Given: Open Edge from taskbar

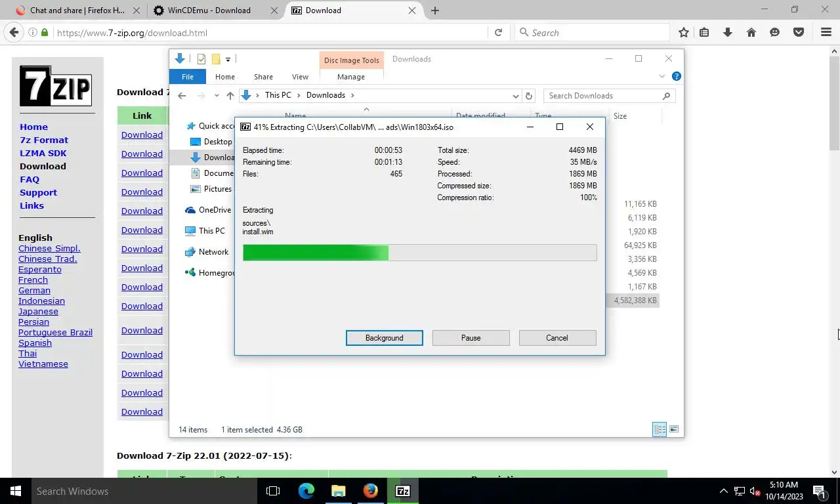Looking at the screenshot, I should tap(306, 491).
